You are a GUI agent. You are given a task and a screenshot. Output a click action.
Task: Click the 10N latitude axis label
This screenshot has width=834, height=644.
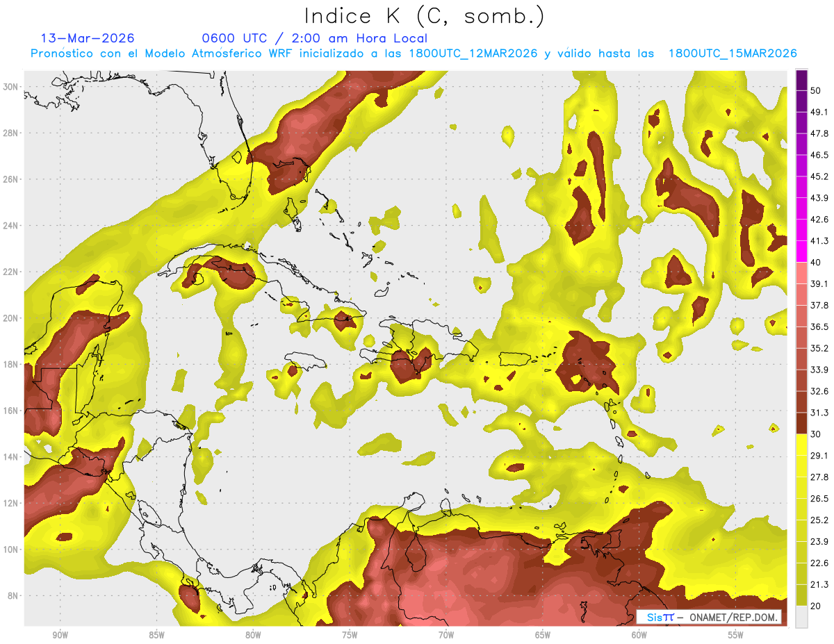tap(11, 550)
